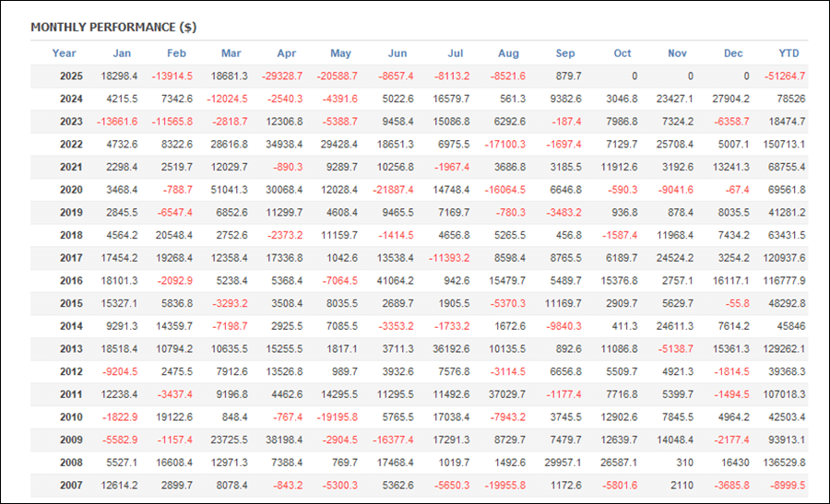Click the Jun column header
This screenshot has width=830, height=504.
[398, 53]
